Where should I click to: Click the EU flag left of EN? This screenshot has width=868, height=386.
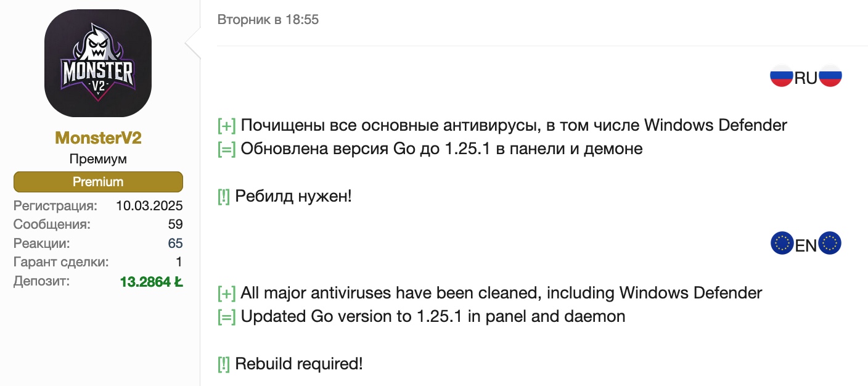point(782,244)
